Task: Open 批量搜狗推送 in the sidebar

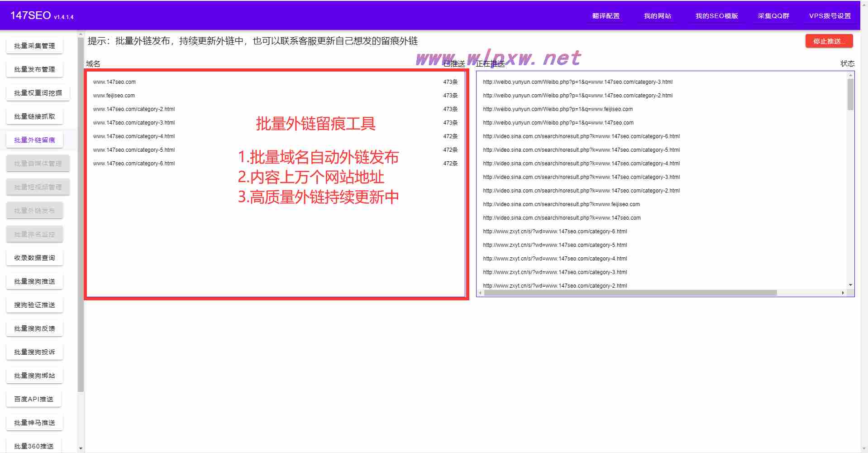Action: 34,281
